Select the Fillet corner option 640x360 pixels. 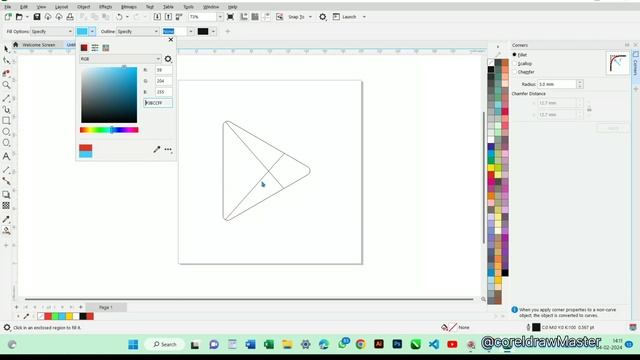pyautogui.click(x=515, y=55)
